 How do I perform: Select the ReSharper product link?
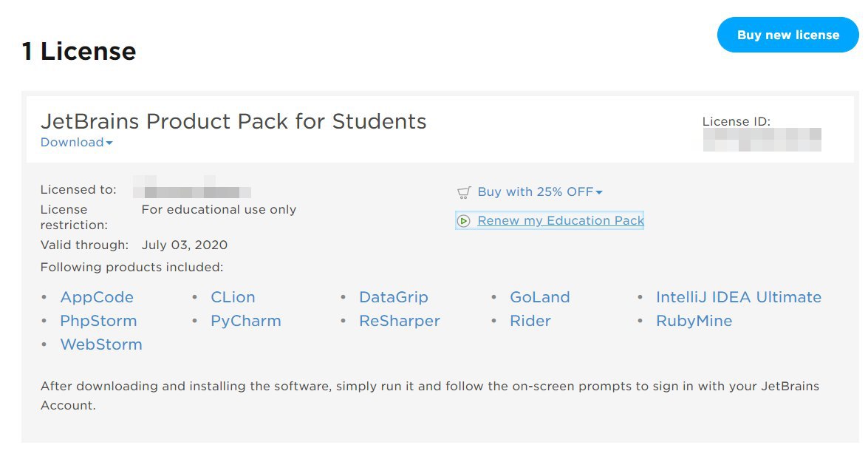400,321
